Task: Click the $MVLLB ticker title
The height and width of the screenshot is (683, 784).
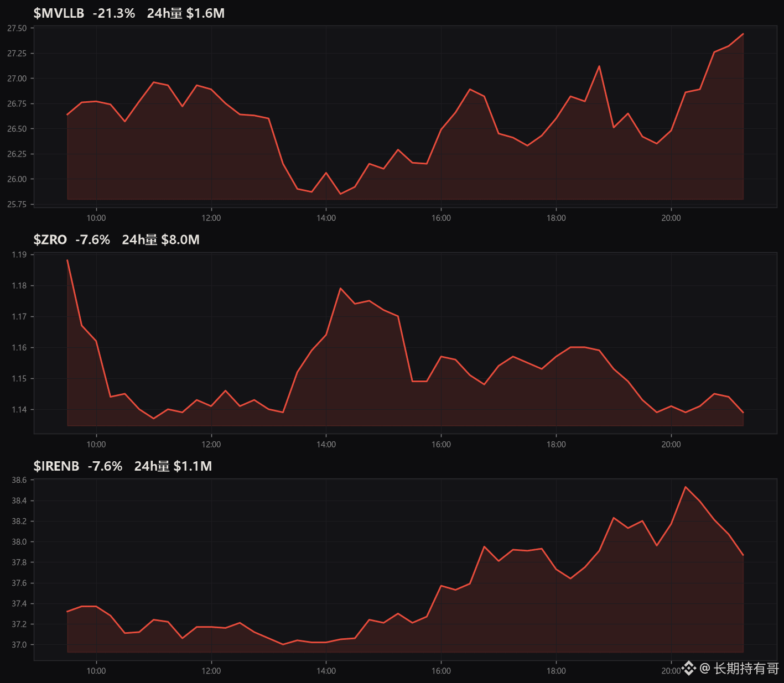Action: point(59,13)
